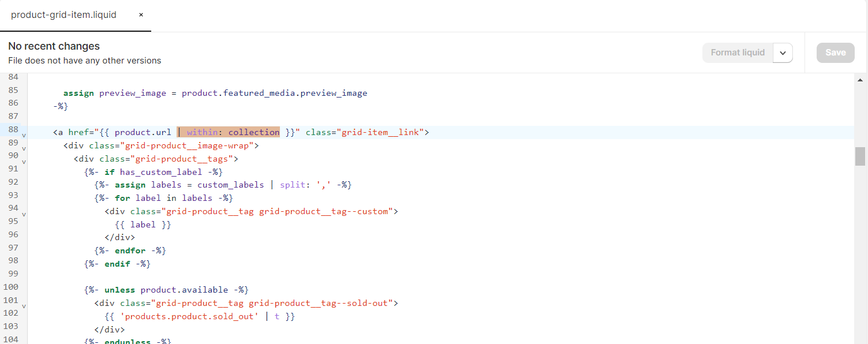Click the "</div>" closing tag on line 103
This screenshot has width=868, height=344.
(x=110, y=330)
